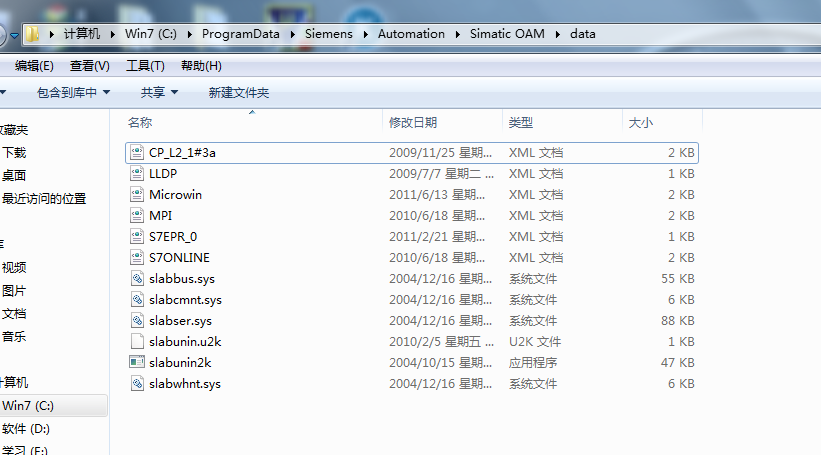
Task: Click the 2010/2/5 date of slabunin.u2k
Action: click(441, 341)
